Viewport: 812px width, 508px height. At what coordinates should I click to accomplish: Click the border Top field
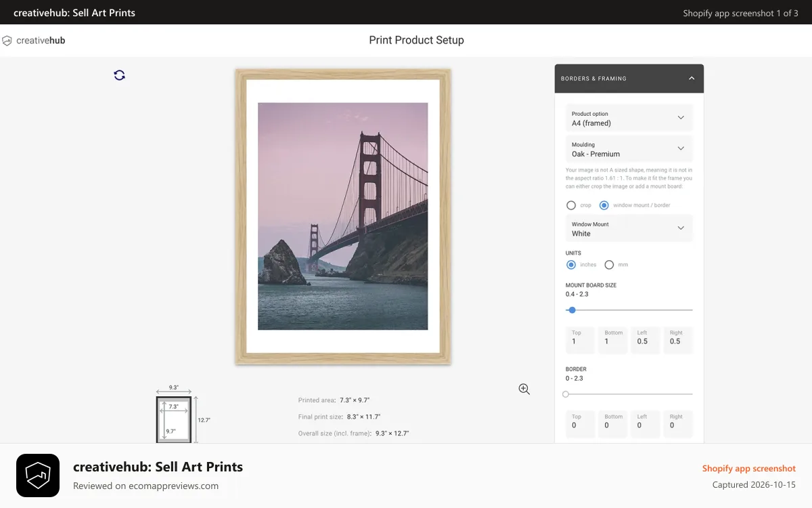[580, 424]
